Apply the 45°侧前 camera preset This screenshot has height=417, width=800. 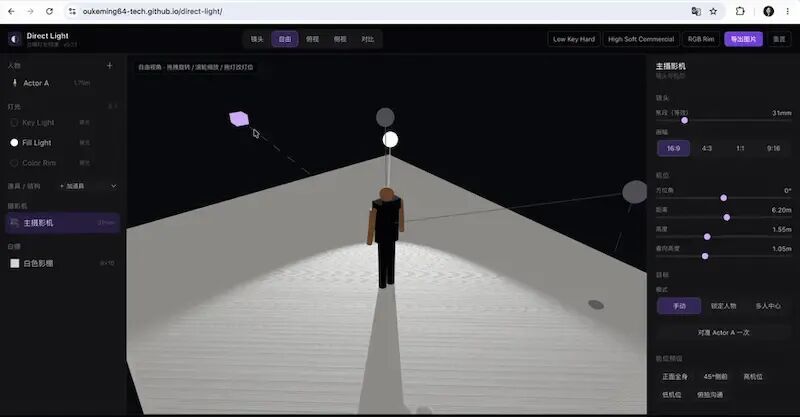coord(715,377)
